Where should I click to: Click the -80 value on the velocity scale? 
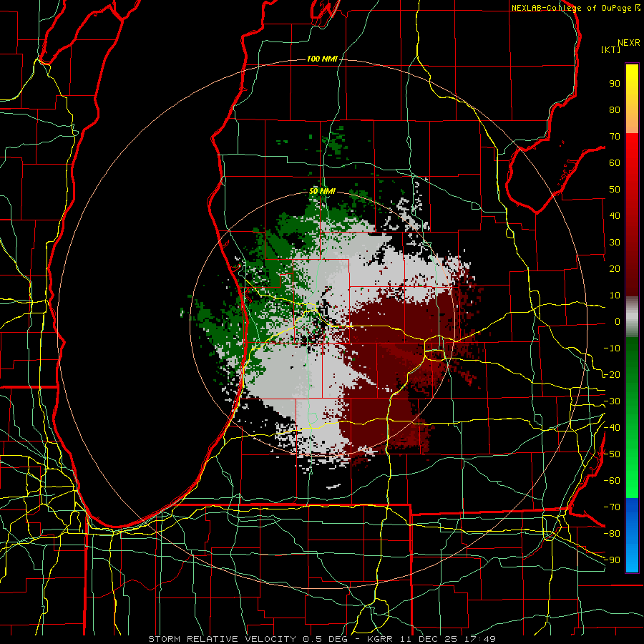coord(612,534)
